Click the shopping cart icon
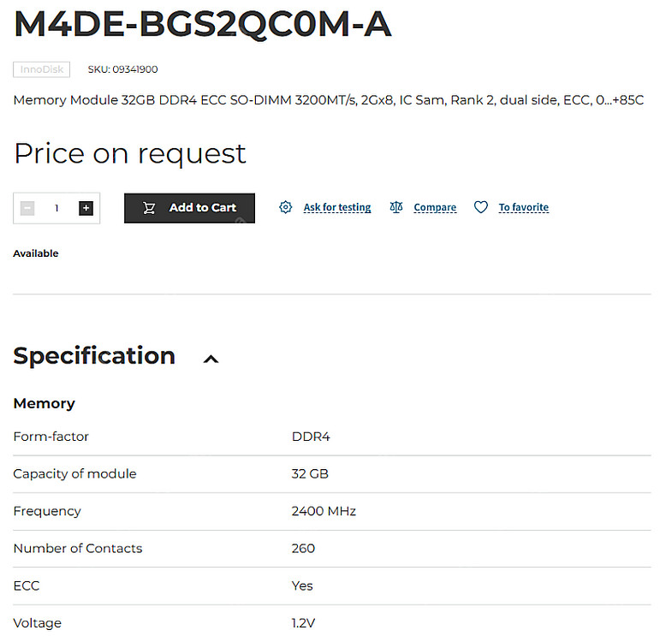Image resolution: width=672 pixels, height=642 pixels. click(x=149, y=208)
